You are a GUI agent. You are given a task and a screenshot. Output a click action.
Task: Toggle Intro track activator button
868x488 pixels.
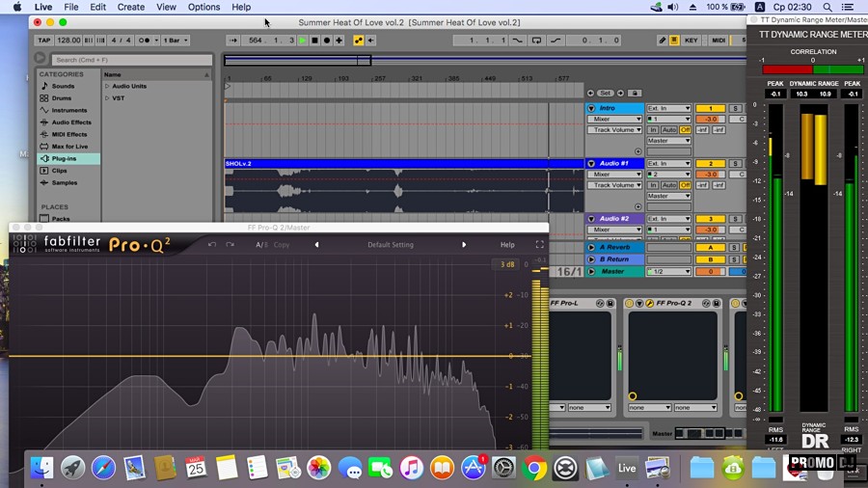710,109
